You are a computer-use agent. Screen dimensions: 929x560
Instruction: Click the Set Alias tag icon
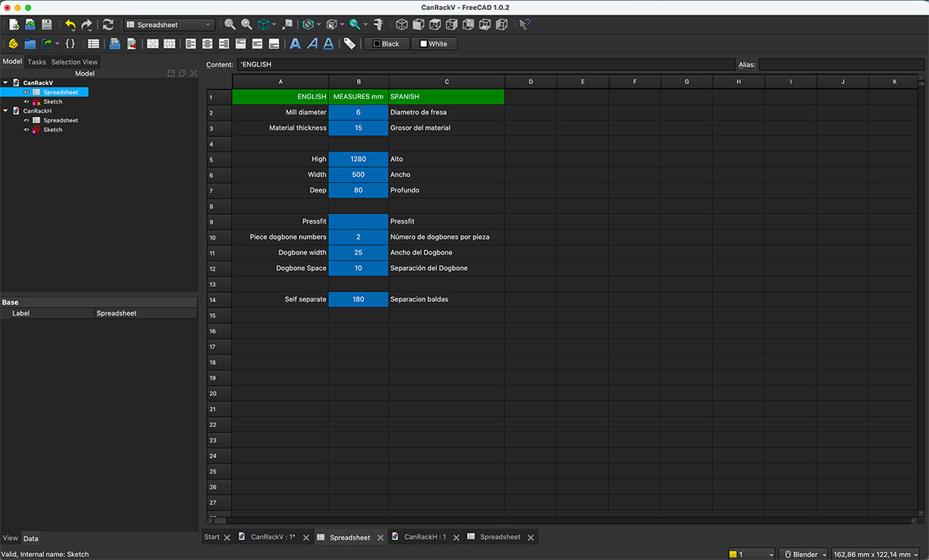[350, 44]
